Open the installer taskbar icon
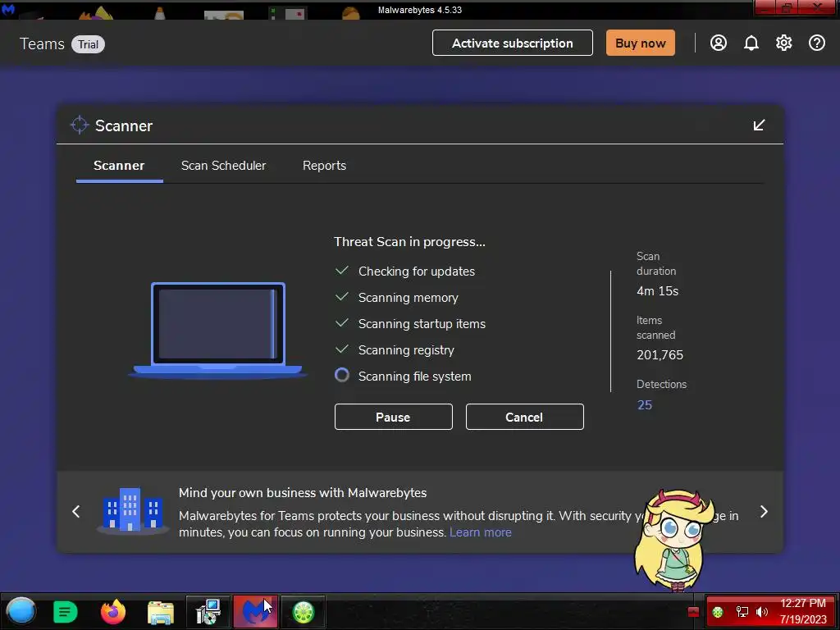Viewport: 840px width, 630px height. tap(208, 612)
